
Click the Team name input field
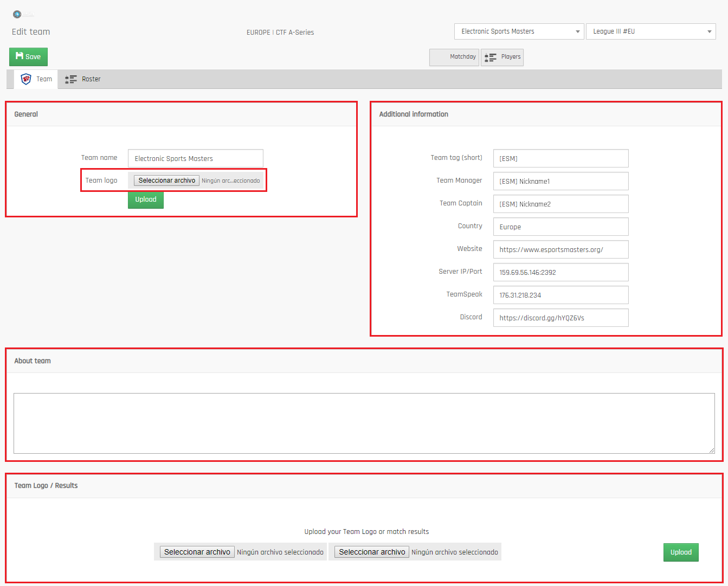pyautogui.click(x=196, y=158)
